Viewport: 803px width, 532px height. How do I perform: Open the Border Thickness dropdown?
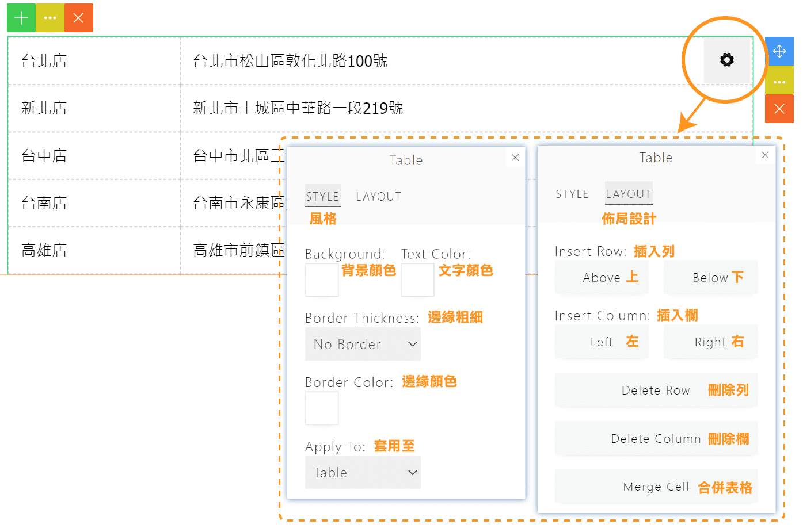[x=363, y=345]
